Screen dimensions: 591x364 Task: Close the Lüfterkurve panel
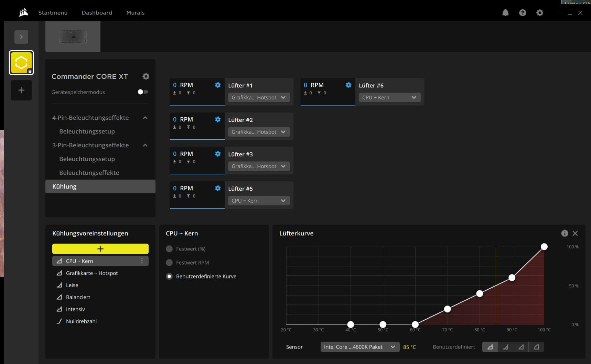[575, 233]
